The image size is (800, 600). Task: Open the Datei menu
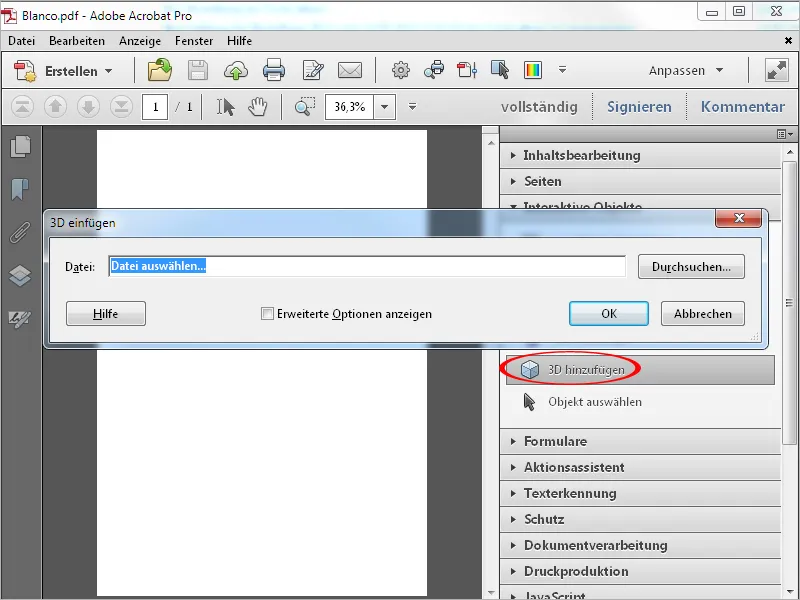(21, 41)
